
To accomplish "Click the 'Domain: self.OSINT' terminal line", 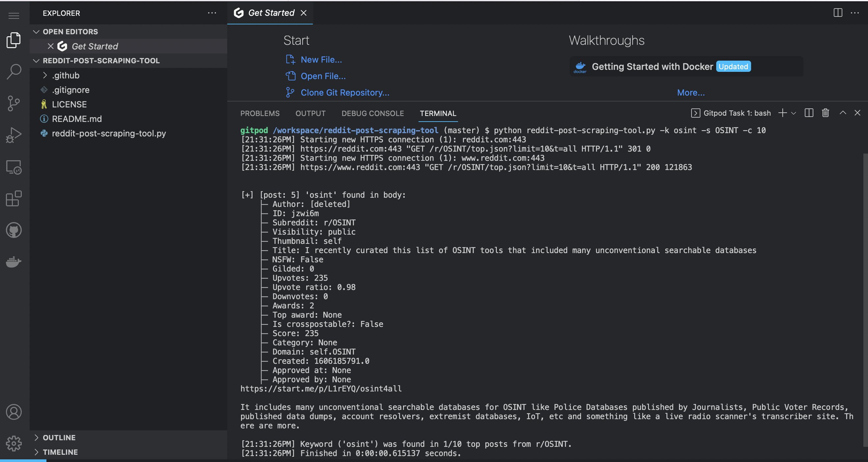I will [x=314, y=352].
